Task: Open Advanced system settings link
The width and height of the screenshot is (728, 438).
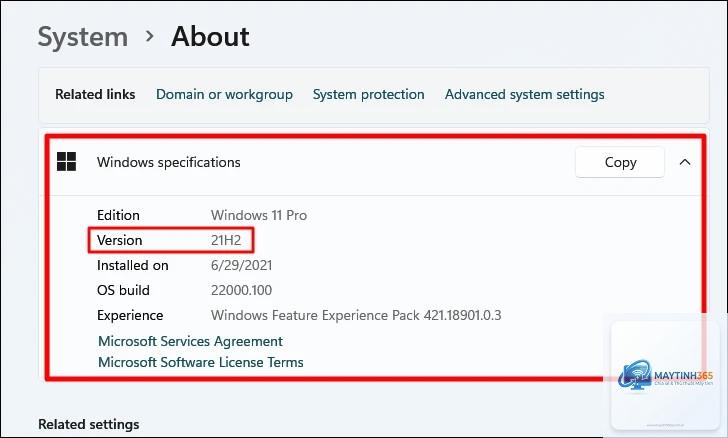Action: [525, 94]
